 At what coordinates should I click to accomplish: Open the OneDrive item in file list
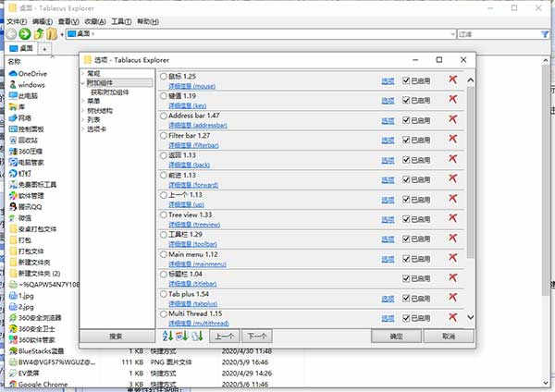(x=28, y=74)
